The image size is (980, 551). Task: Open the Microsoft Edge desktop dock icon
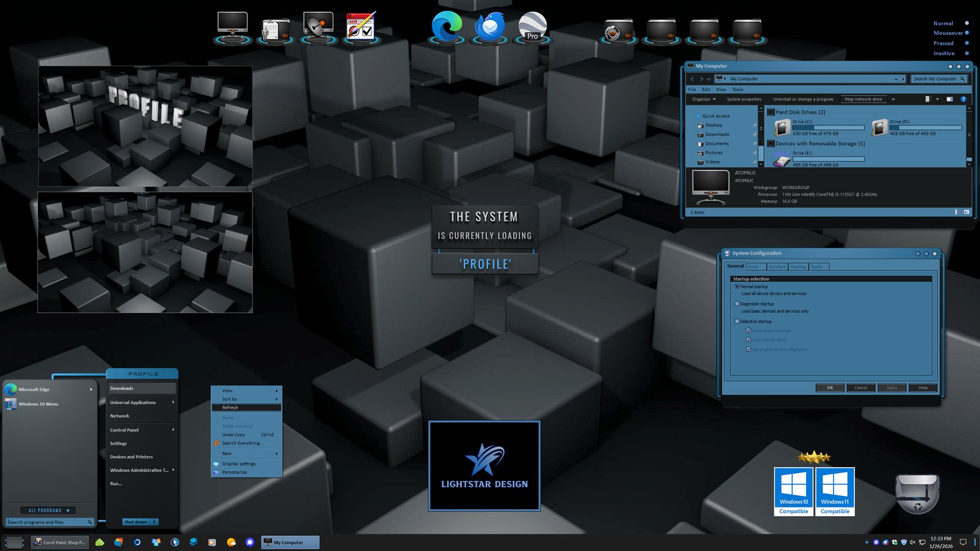(x=447, y=27)
